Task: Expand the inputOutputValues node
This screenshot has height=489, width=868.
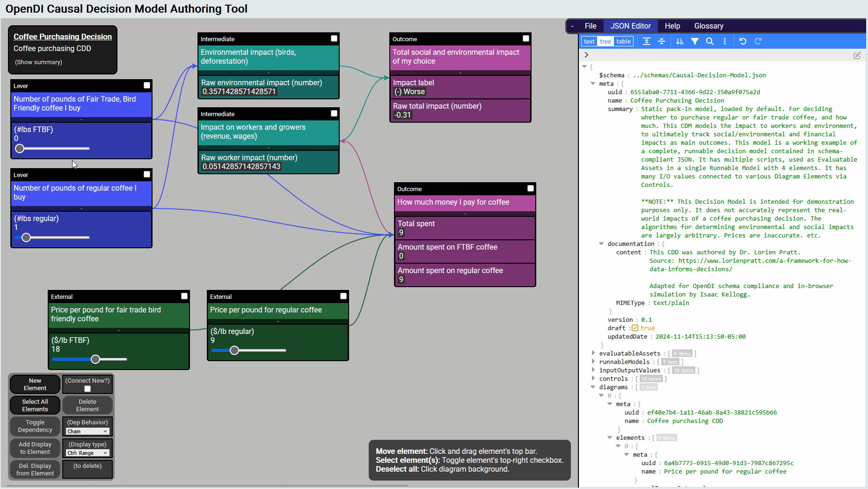Action: [x=593, y=370]
